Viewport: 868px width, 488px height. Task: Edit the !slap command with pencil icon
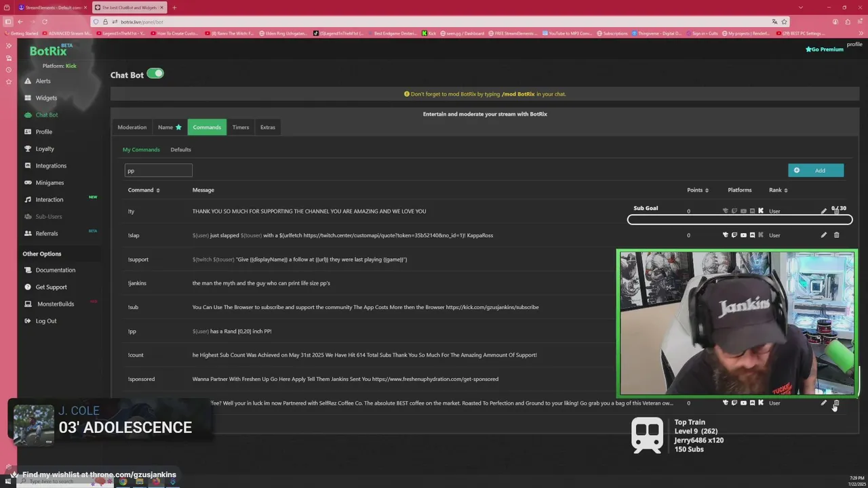click(823, 235)
